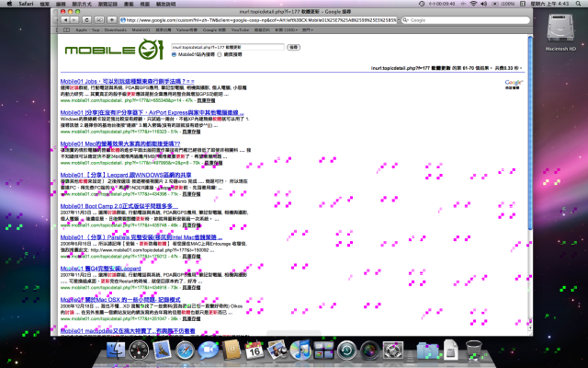This screenshot has height=368, width=588.
Task: Open Leopard and WINDOWS sharing result
Action: 126,175
